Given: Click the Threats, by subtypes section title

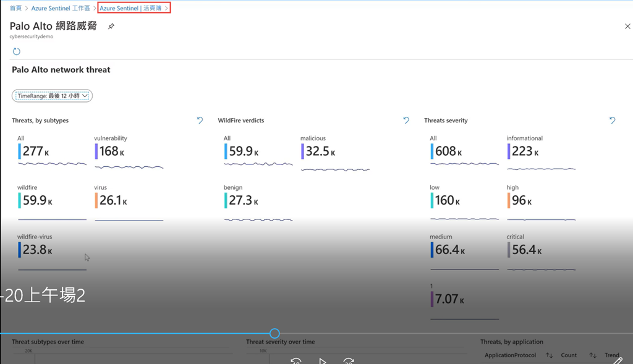Looking at the screenshot, I should pyautogui.click(x=40, y=121).
